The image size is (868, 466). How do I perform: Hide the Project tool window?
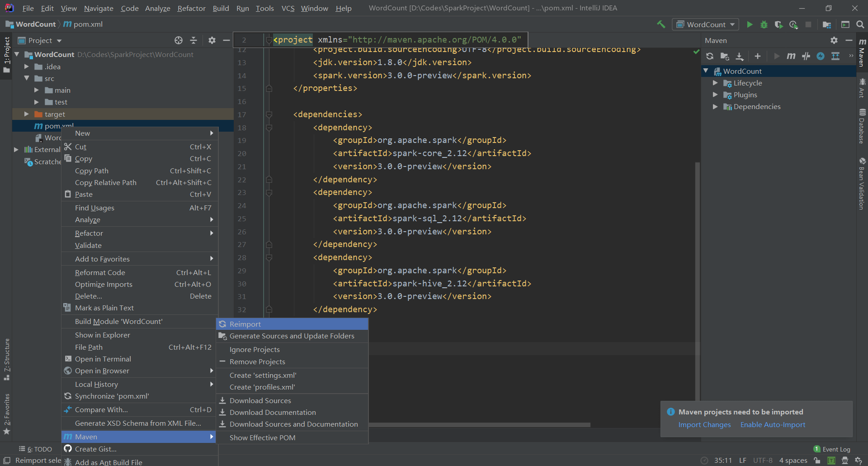pos(226,40)
